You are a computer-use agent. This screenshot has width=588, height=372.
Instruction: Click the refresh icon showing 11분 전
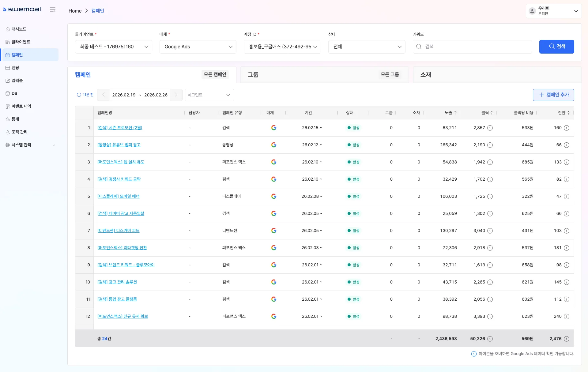coord(79,95)
